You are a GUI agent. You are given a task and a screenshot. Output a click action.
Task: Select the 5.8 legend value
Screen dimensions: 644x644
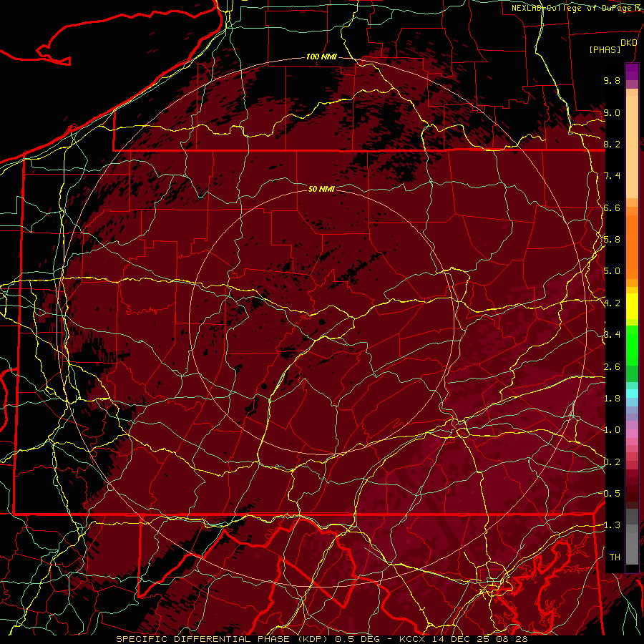pos(612,240)
